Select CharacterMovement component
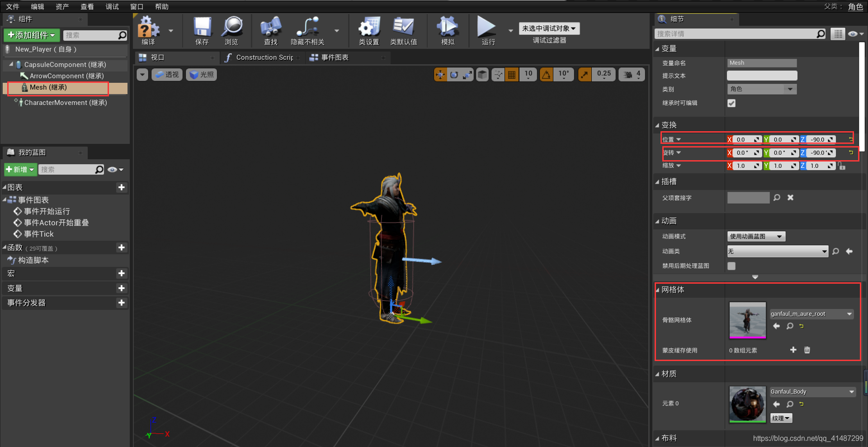This screenshot has height=447, width=868. (x=66, y=103)
